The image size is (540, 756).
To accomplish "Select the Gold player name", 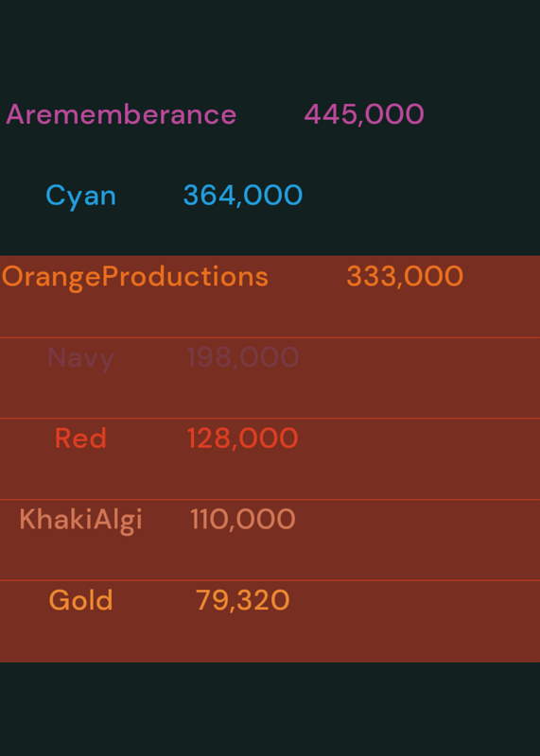I will 81,601.
